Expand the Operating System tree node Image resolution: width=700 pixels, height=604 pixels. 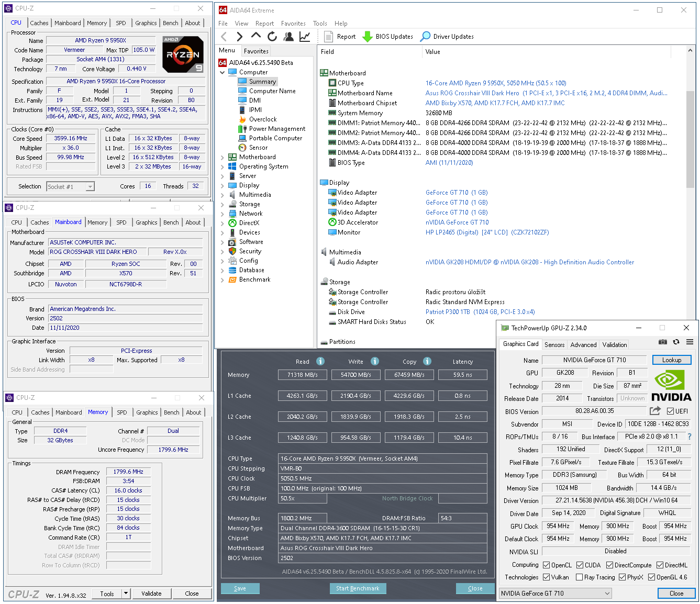click(222, 166)
